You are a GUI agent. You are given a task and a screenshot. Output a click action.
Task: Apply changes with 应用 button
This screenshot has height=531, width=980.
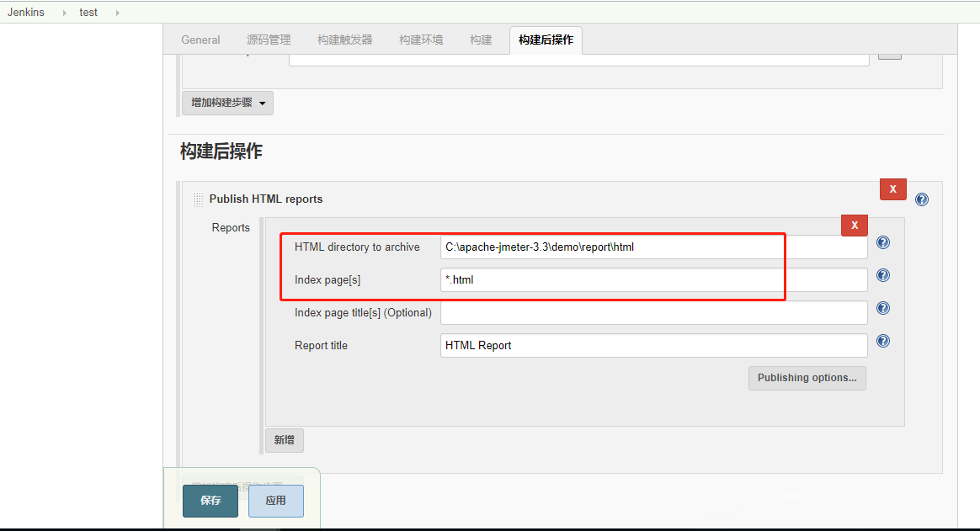275,501
